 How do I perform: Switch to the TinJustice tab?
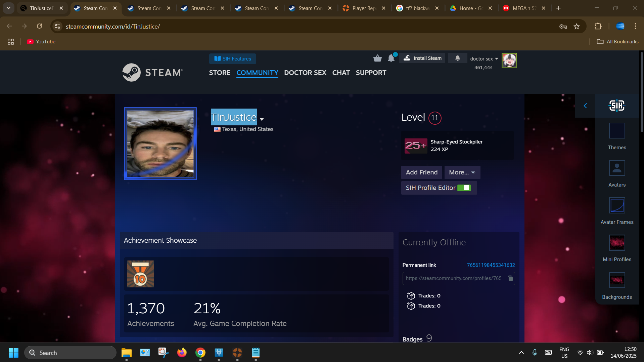click(41, 8)
